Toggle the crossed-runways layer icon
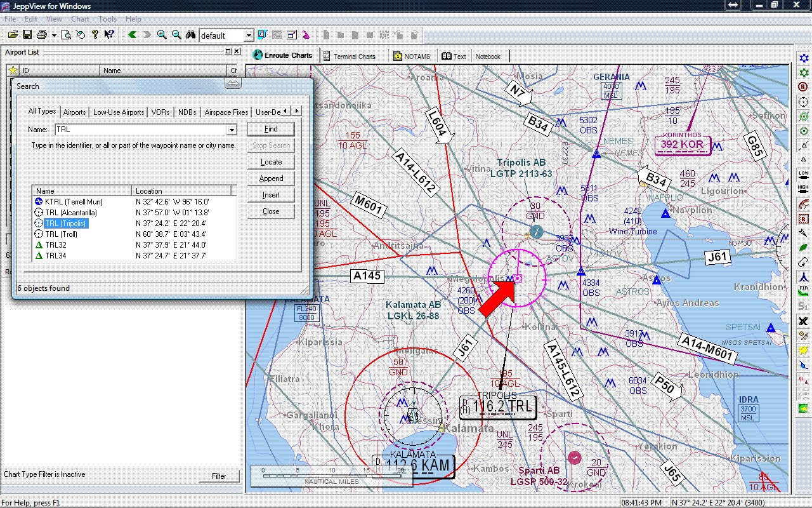 (803, 320)
